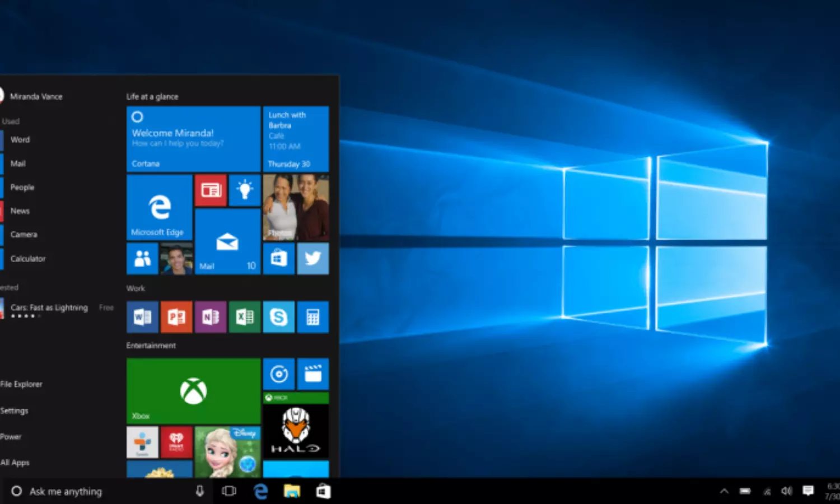Open the Xbox tile
This screenshot has width=840, height=504.
[x=193, y=391]
